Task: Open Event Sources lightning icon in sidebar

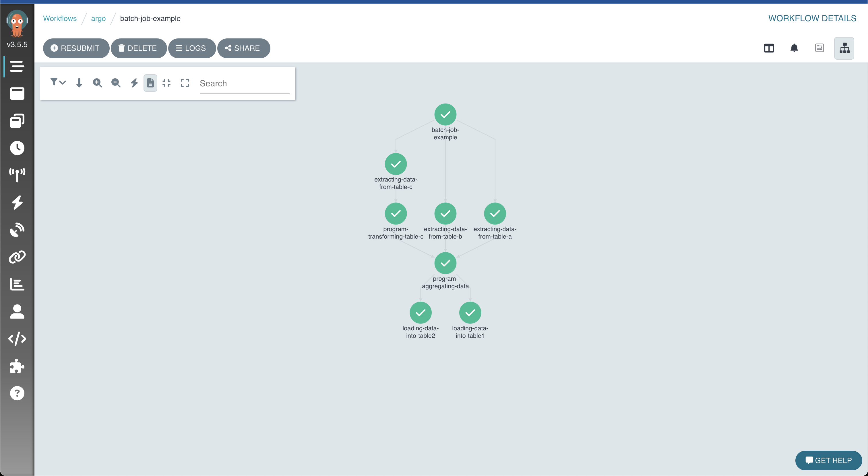Action: click(x=17, y=202)
